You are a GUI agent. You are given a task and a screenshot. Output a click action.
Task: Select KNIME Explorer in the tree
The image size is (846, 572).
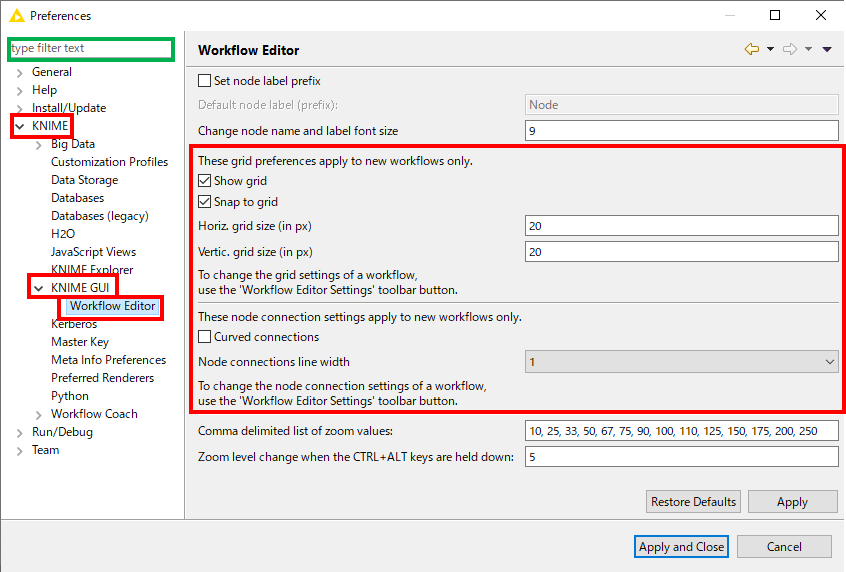coord(92,270)
